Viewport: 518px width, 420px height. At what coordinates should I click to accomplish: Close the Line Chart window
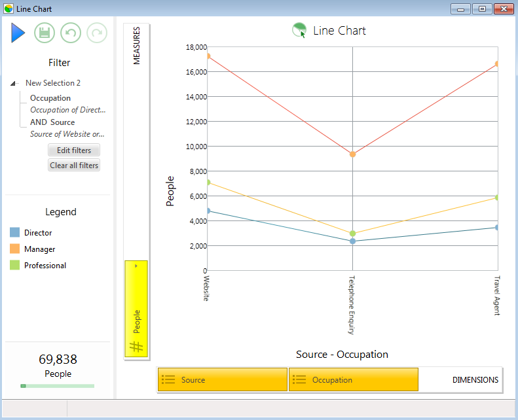(504, 9)
